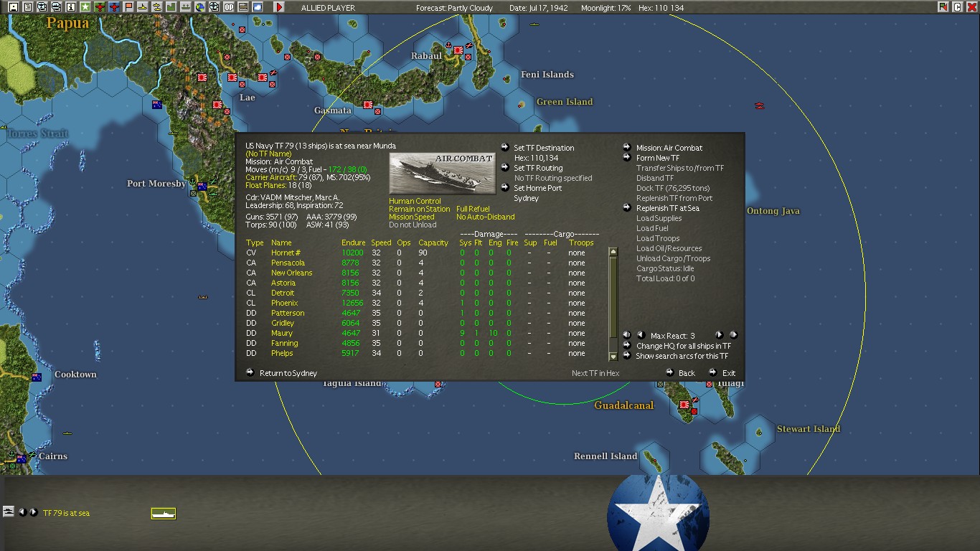Toggle the Remain on Station option

click(419, 209)
